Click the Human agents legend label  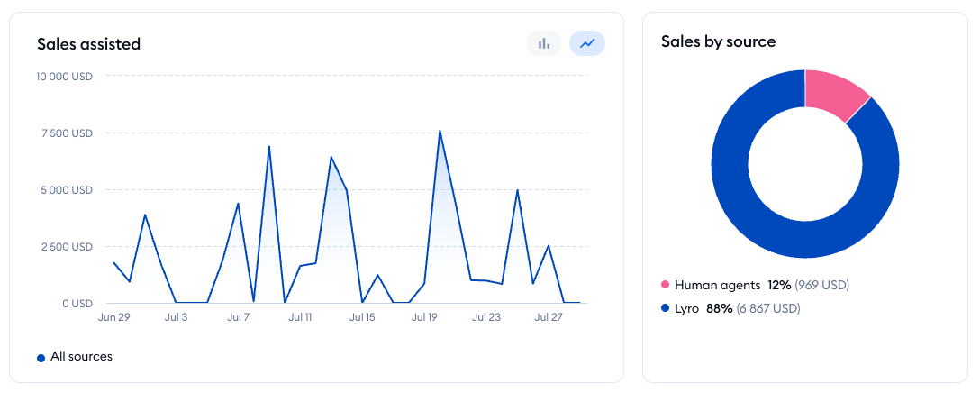(718, 286)
